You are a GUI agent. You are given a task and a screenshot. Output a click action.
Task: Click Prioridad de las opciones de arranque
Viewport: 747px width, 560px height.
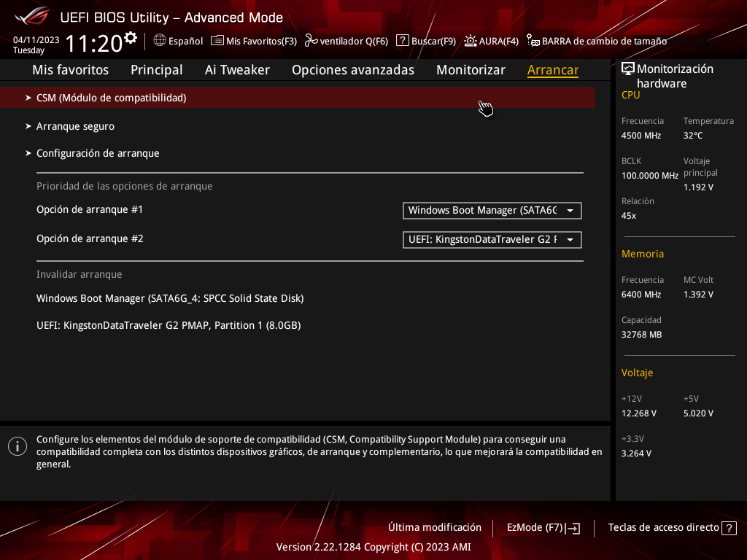[x=125, y=186]
